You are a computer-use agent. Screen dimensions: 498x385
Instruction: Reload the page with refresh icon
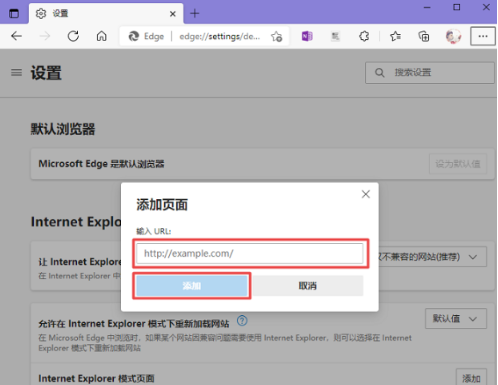(73, 36)
